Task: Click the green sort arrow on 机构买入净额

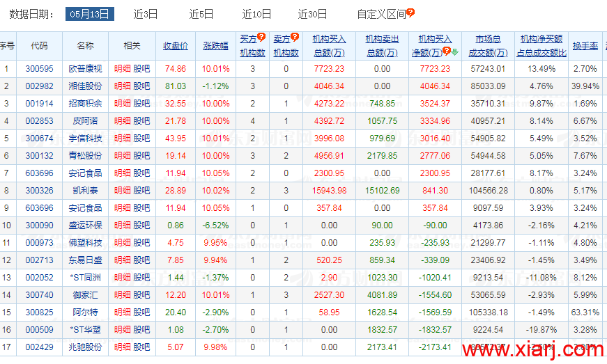Action: 455,52
